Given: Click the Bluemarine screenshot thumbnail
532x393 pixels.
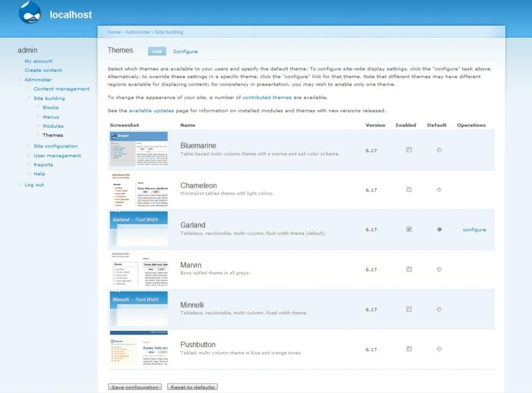Looking at the screenshot, I should pyautogui.click(x=139, y=149).
